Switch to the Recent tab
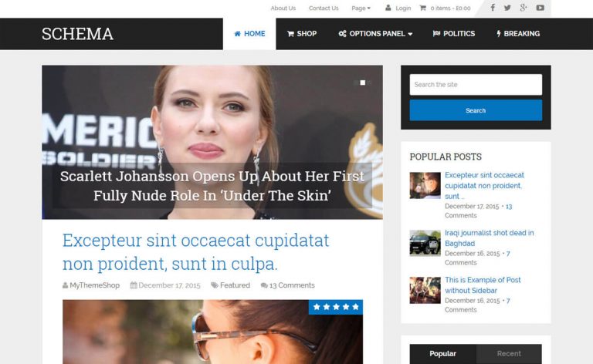593x364 pixels. [509, 354]
